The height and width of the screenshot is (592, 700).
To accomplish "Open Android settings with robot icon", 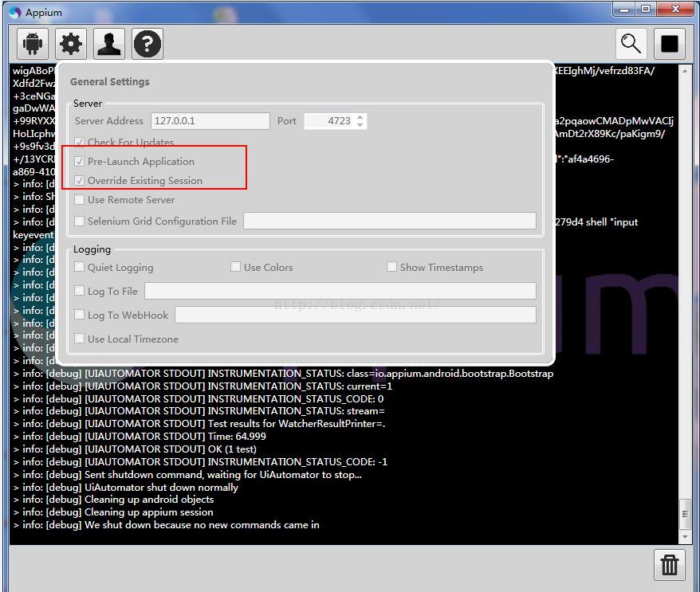I will (x=33, y=44).
